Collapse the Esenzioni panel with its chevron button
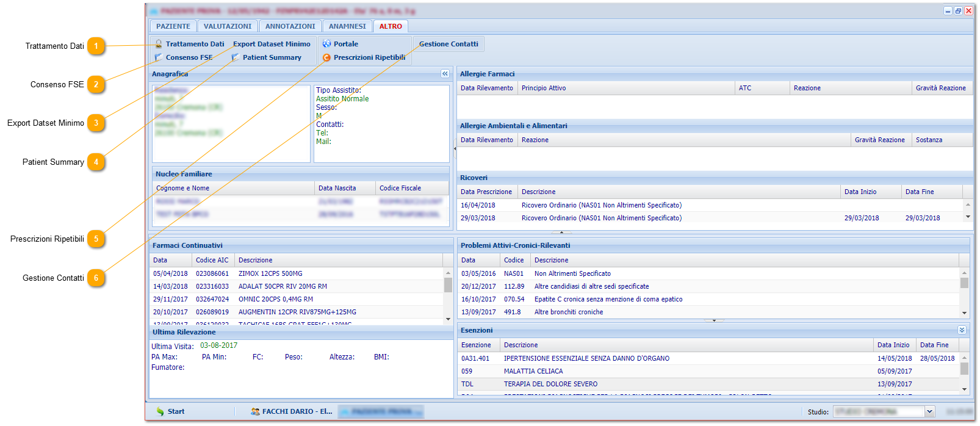The height and width of the screenshot is (426, 980). (962, 330)
